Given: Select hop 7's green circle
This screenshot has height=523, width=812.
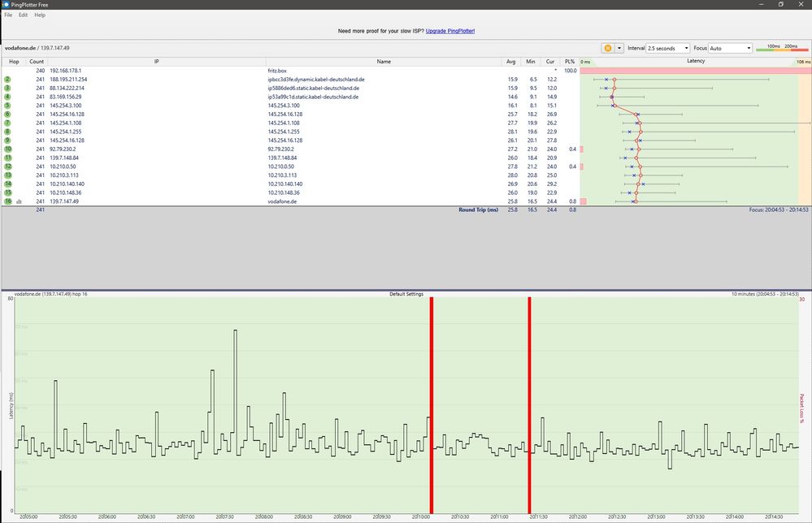Looking at the screenshot, I should pyautogui.click(x=7, y=123).
